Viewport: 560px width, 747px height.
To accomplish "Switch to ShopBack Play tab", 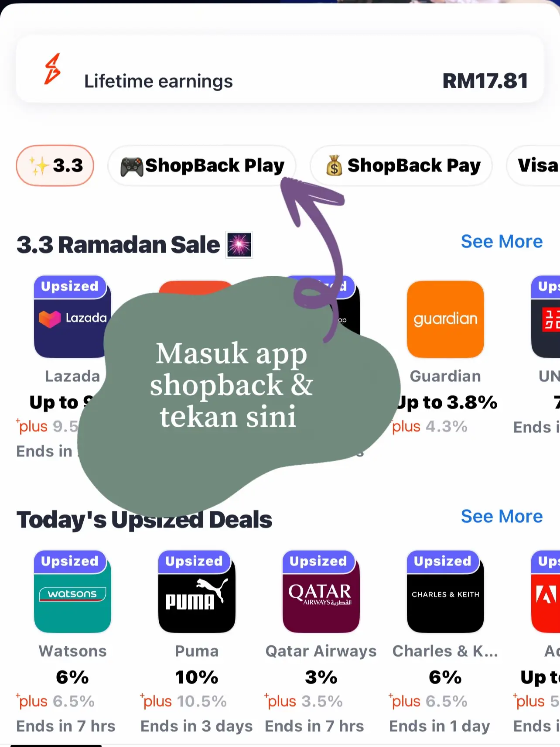I will click(202, 166).
